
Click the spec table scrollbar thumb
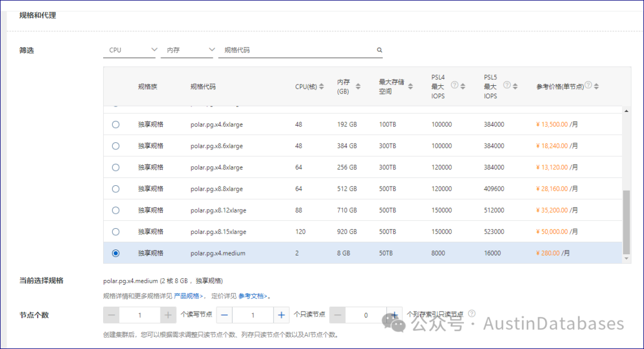(626, 222)
